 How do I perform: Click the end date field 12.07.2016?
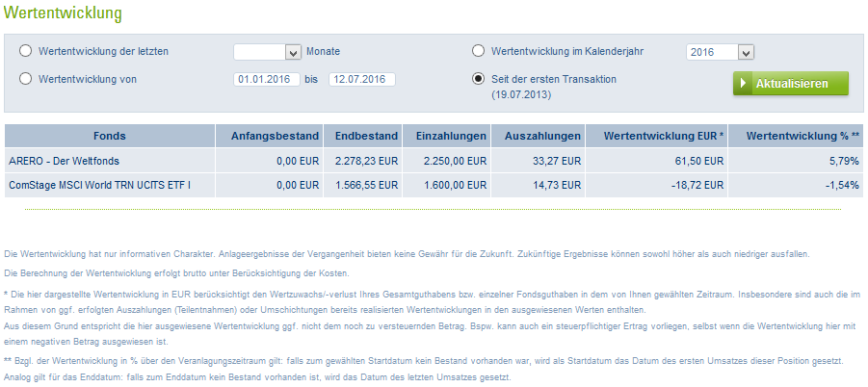(x=361, y=80)
